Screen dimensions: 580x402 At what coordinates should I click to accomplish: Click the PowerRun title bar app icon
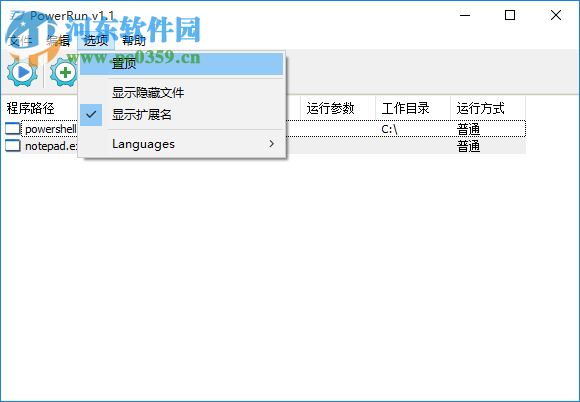tap(17, 16)
